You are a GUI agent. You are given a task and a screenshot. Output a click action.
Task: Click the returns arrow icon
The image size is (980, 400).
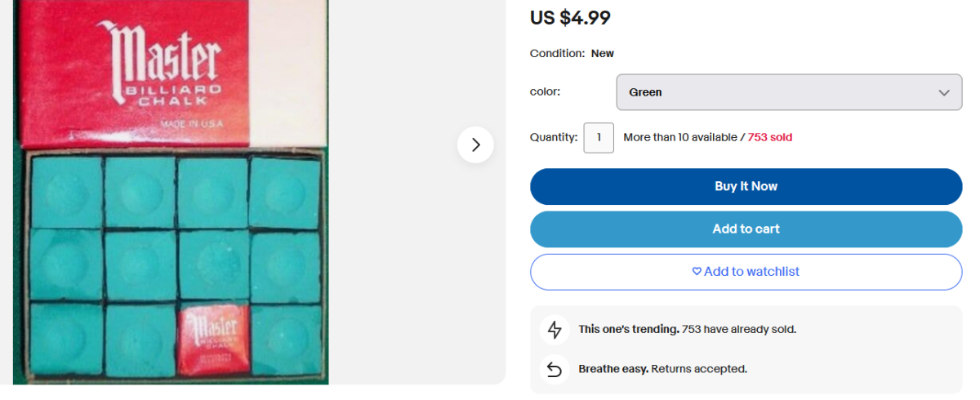[x=555, y=370]
